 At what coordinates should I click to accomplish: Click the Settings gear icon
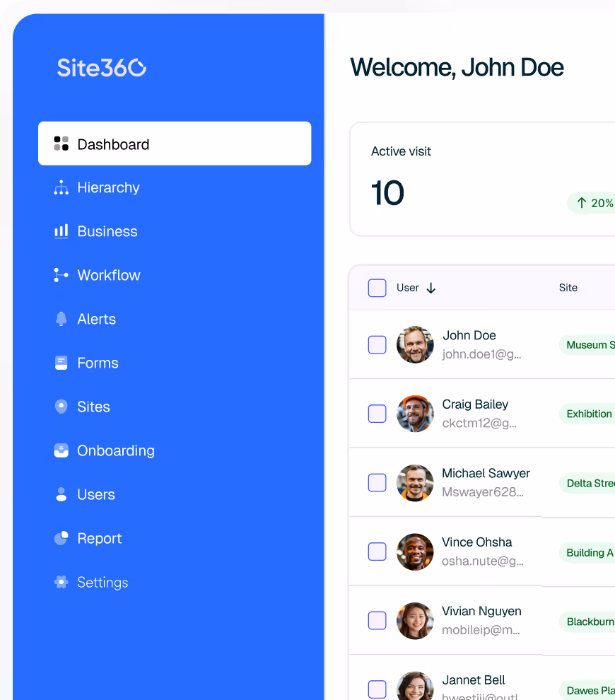61,582
